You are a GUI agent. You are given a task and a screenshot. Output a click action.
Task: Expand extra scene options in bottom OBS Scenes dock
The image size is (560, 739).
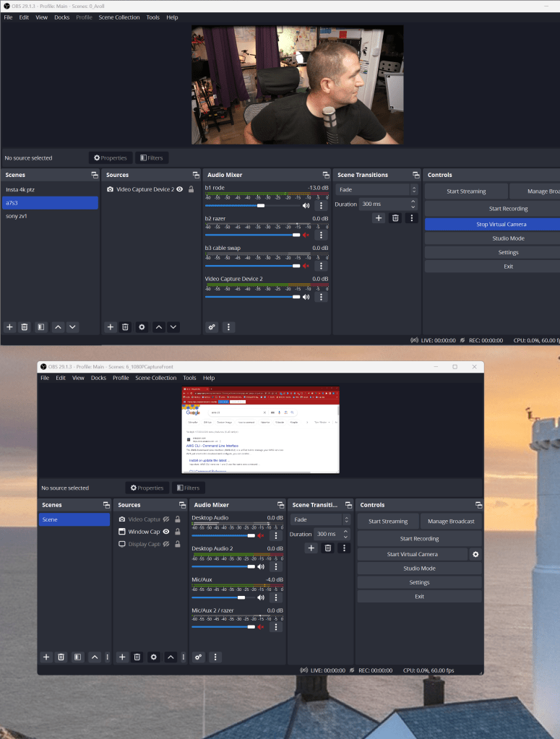(108, 657)
